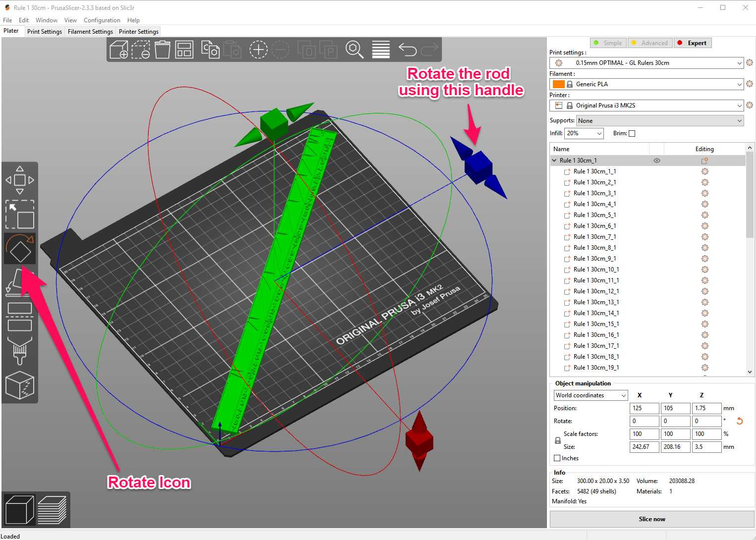Click the Delete object icon with minus
The image size is (756, 540).
(x=141, y=50)
